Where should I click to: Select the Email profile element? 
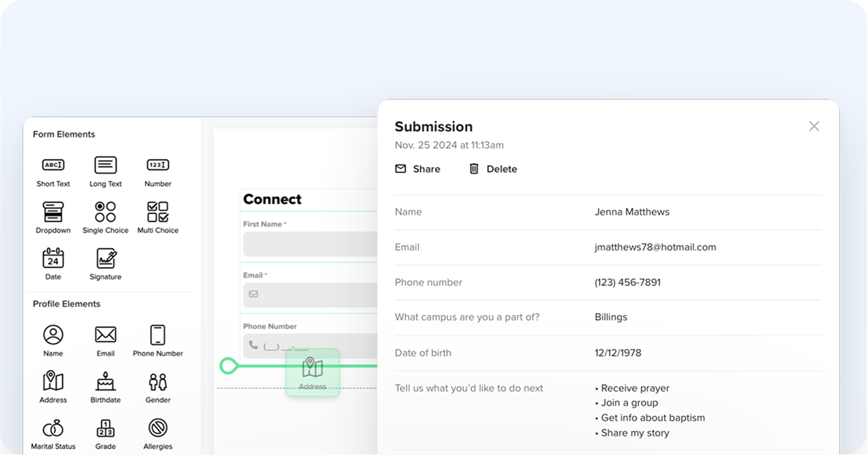click(105, 341)
